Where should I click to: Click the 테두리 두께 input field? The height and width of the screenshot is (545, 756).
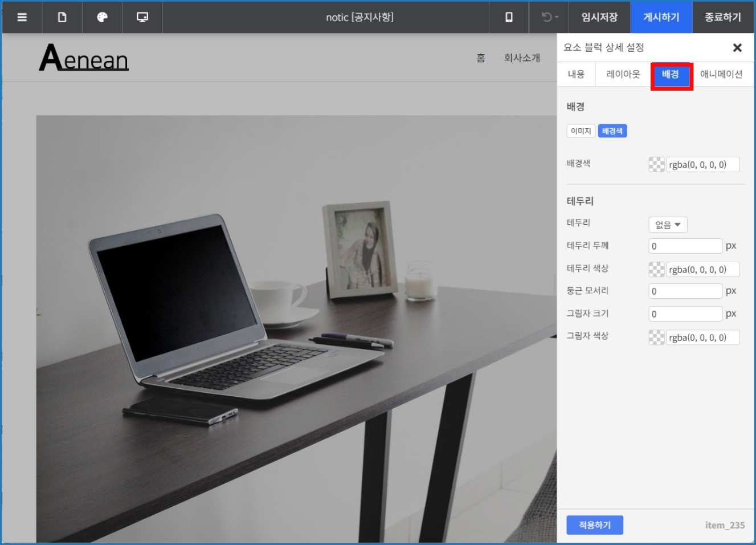685,246
